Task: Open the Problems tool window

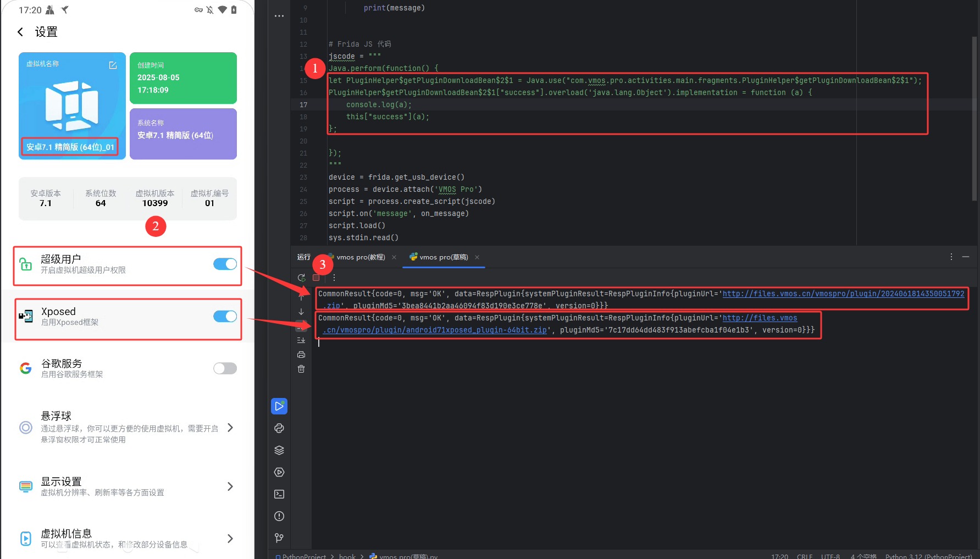Action: [279, 516]
